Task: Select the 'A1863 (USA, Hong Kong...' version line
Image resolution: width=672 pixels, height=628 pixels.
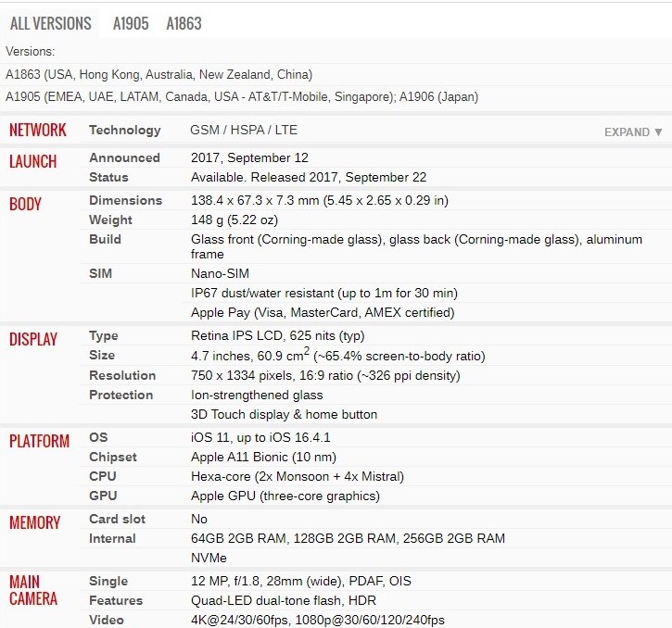Action: (x=159, y=74)
